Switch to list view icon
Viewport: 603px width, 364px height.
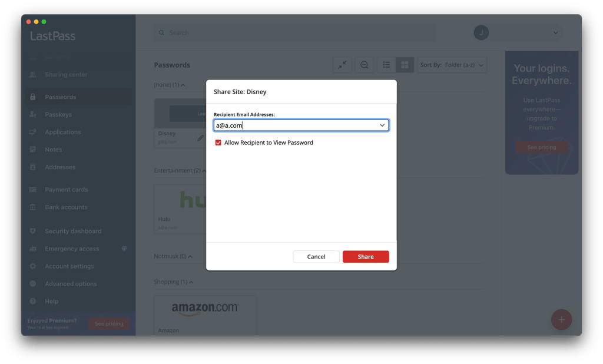click(x=386, y=65)
